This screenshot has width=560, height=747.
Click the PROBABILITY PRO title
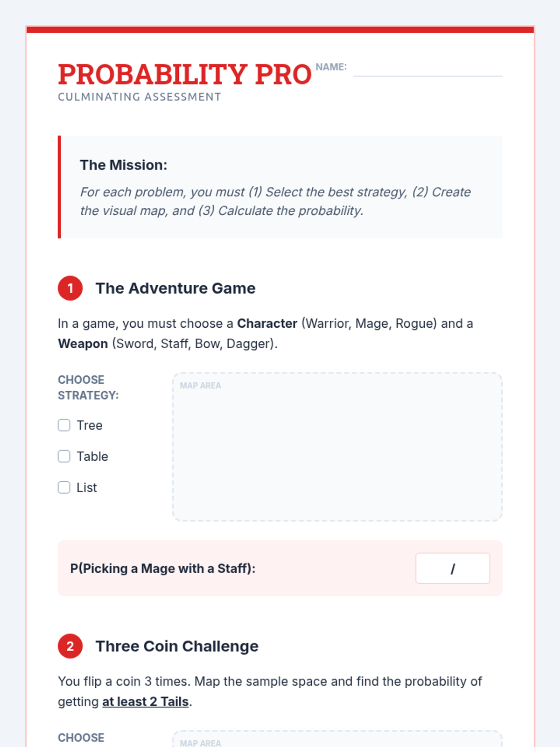click(x=185, y=74)
